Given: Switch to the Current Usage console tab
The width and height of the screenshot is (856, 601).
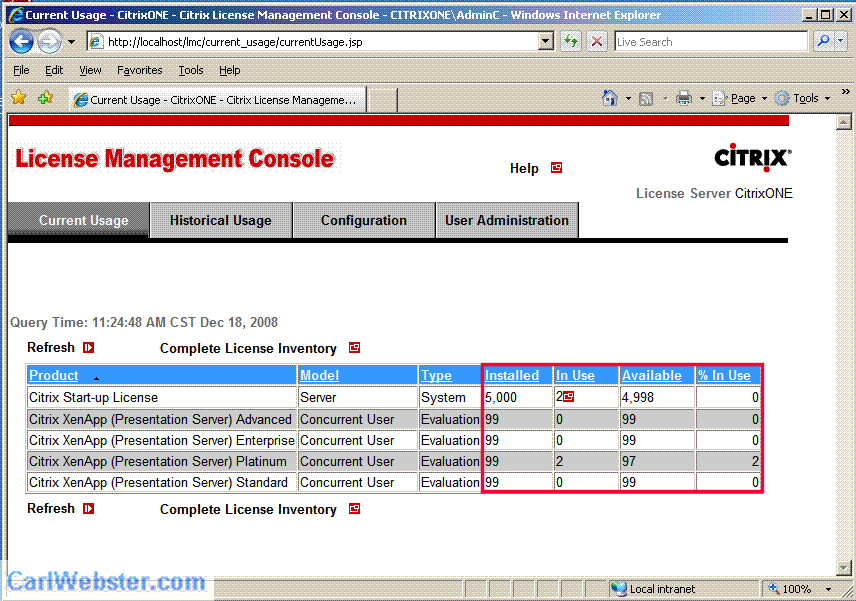Looking at the screenshot, I should point(79,220).
